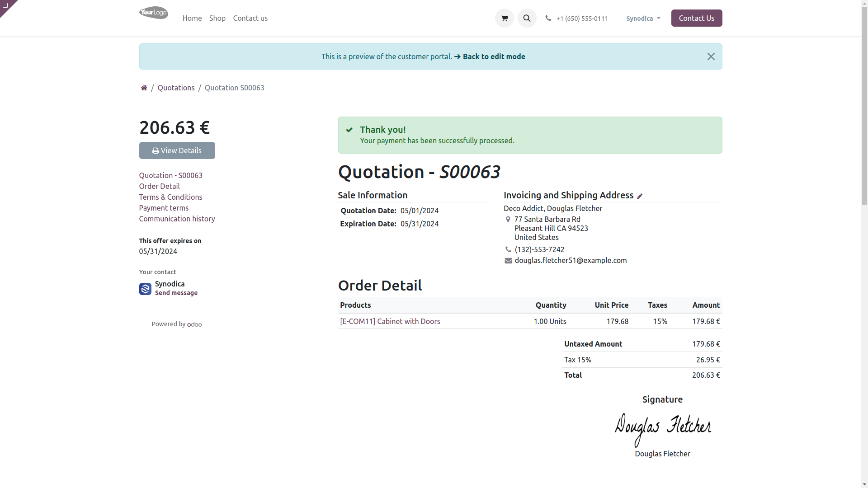Click the Tax 15% row label
The width and height of the screenshot is (868, 488).
(x=578, y=360)
